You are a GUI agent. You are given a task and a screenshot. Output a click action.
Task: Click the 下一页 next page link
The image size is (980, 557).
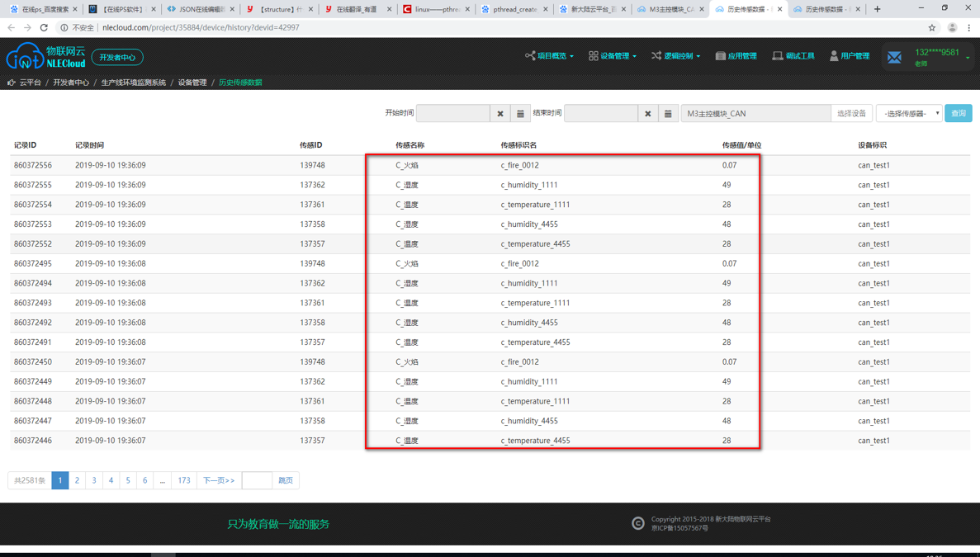click(219, 480)
